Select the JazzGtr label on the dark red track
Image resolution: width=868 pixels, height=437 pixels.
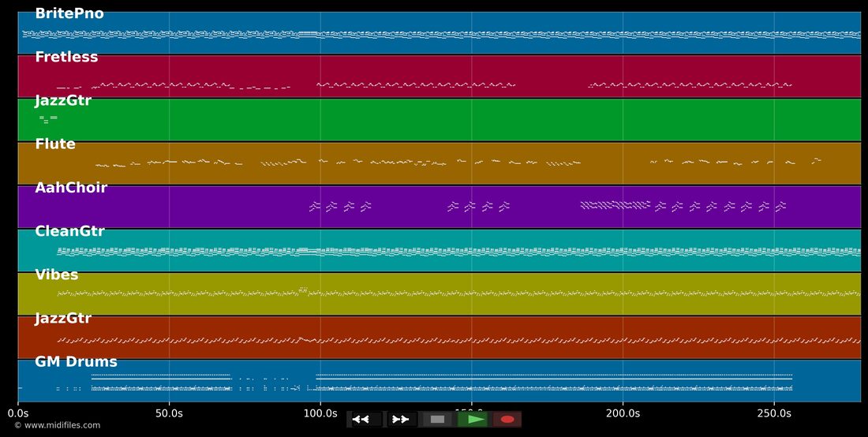point(63,318)
